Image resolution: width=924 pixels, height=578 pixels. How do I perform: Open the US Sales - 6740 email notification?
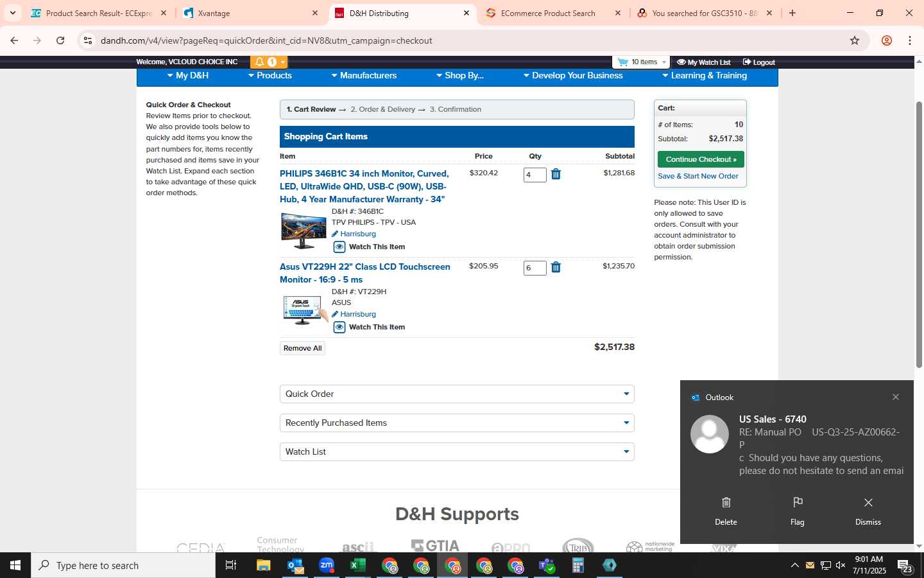[x=797, y=444]
